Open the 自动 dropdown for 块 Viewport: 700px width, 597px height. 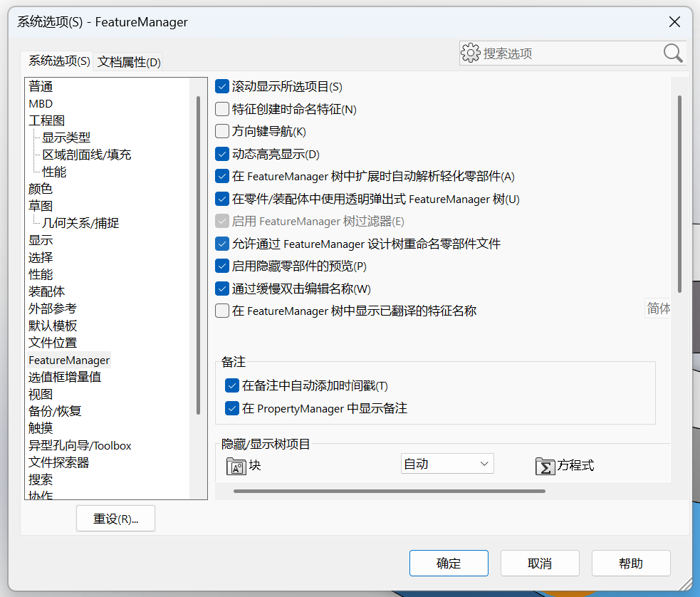[x=447, y=464]
